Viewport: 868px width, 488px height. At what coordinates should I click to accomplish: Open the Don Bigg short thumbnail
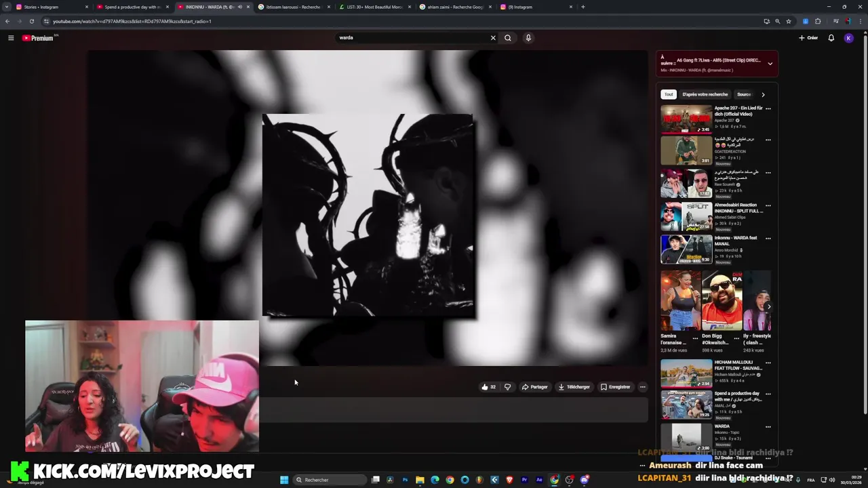tap(722, 300)
